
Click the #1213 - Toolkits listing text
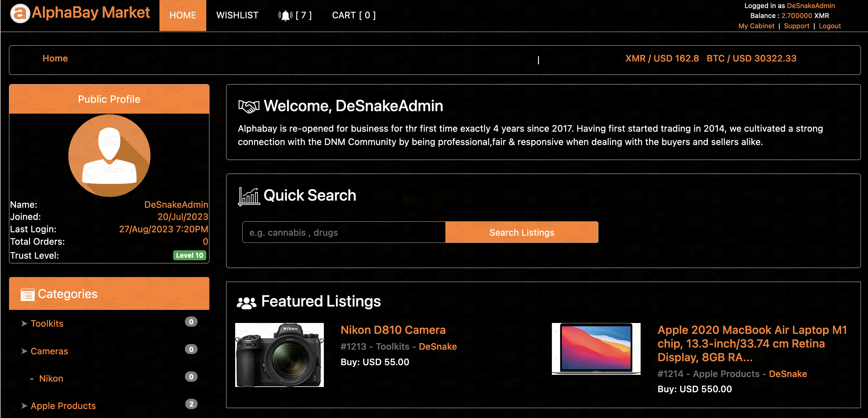[375, 347]
